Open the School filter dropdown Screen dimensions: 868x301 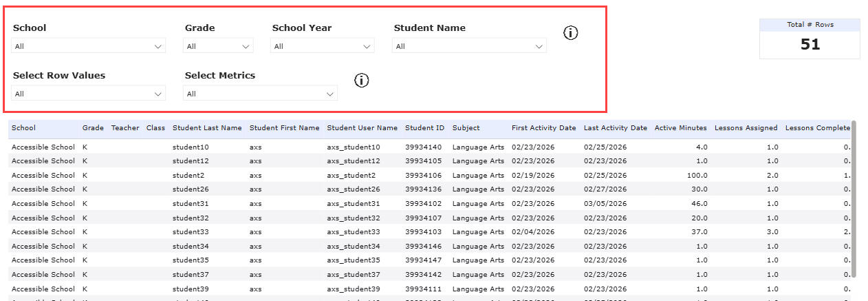89,46
